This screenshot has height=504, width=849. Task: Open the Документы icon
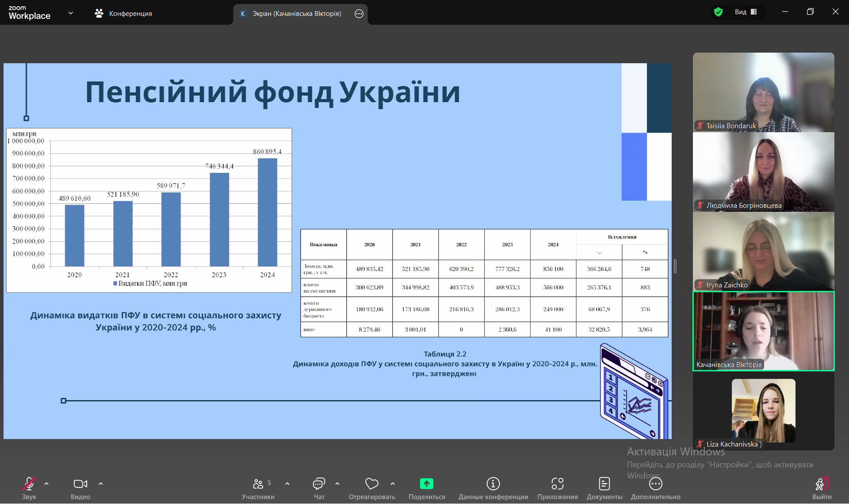pyautogui.click(x=604, y=484)
